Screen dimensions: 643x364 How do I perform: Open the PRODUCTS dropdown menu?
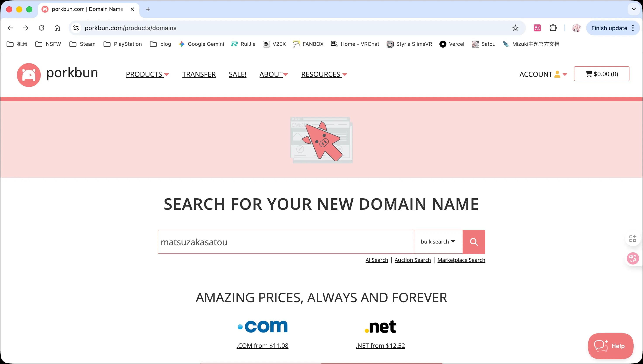pos(147,74)
